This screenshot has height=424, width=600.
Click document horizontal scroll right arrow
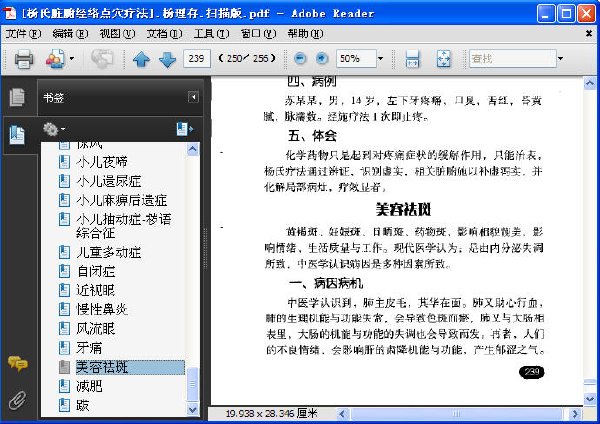click(575, 414)
